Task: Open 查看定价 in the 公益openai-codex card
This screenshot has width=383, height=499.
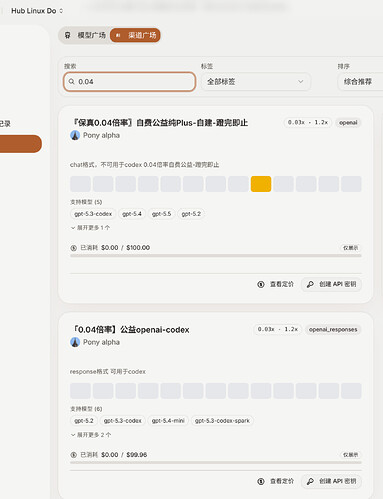Action: coord(275,481)
